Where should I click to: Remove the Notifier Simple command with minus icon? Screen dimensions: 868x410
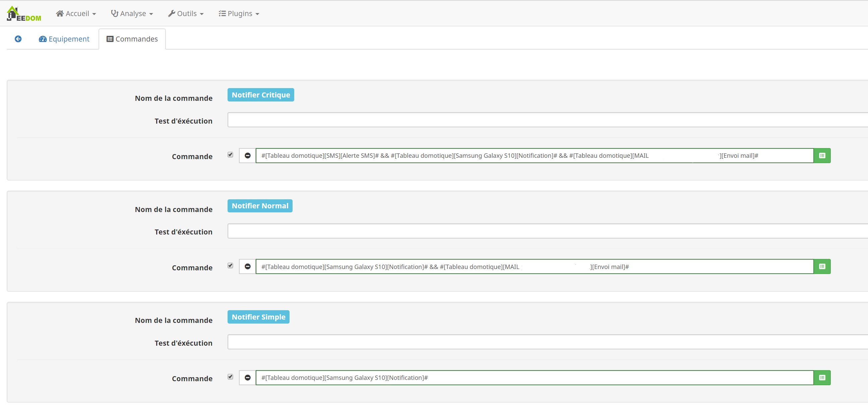point(248,378)
